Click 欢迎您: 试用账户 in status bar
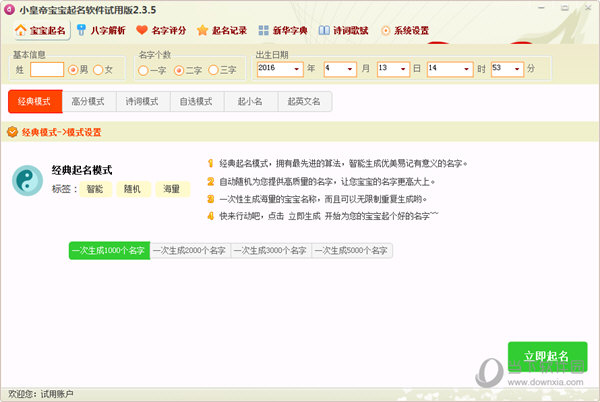The height and width of the screenshot is (402, 600). (41, 394)
